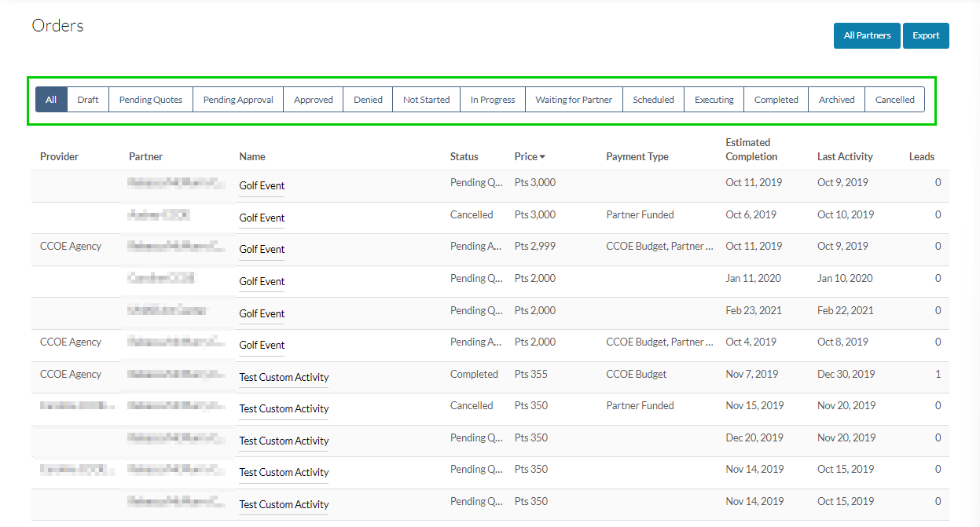View Completed orders
Screen dimensions: 980x527
click(x=776, y=99)
